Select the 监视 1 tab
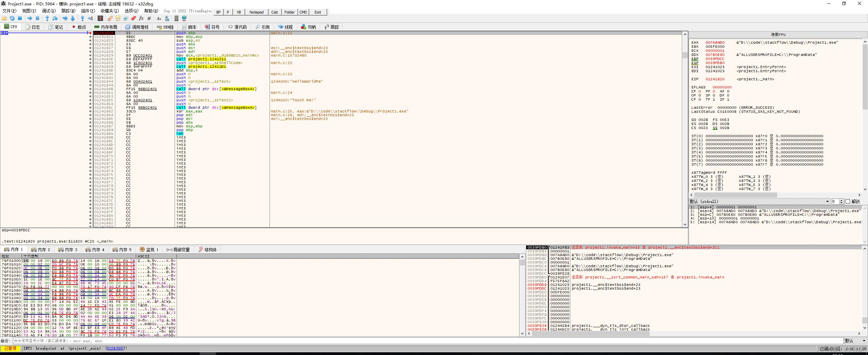This screenshot has height=355, width=868. pos(149,250)
